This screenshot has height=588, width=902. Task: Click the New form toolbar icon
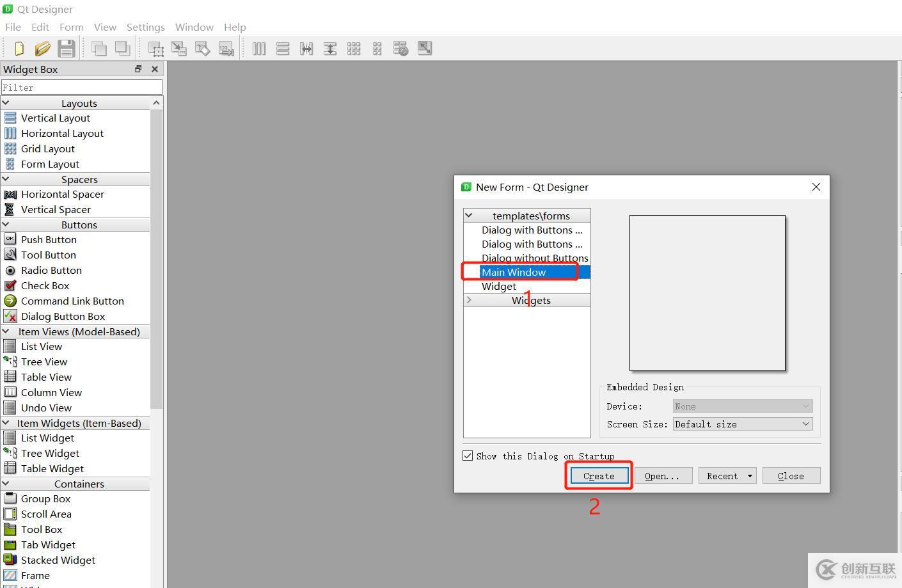(x=19, y=49)
